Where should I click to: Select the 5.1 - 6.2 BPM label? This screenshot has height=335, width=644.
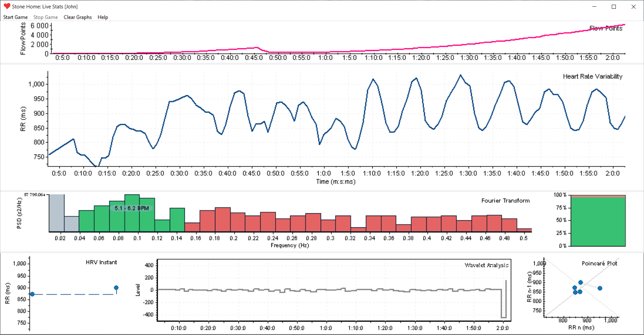[131, 208]
